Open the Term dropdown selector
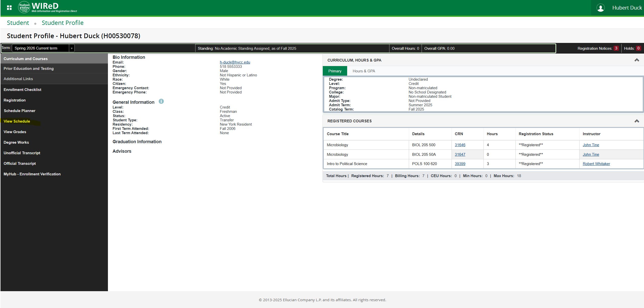This screenshot has width=644, height=308. [x=43, y=48]
